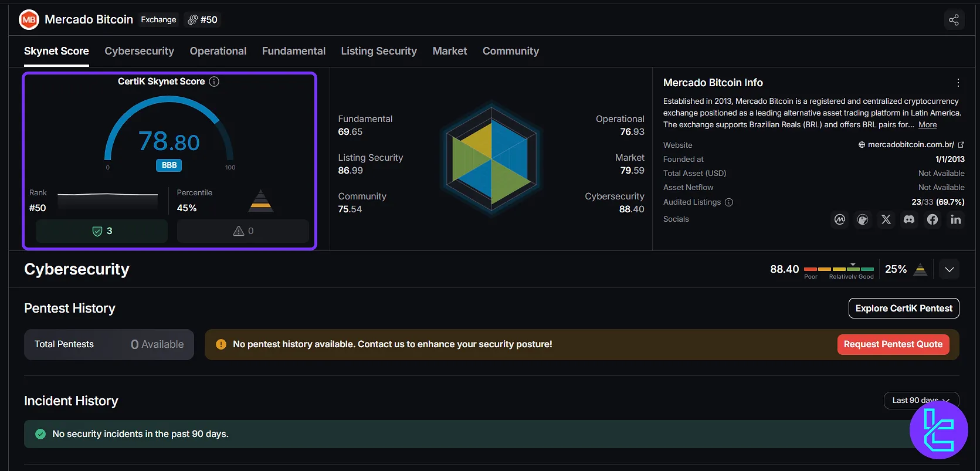
Task: Click the Request Pentest Quote button
Action: [x=893, y=344]
